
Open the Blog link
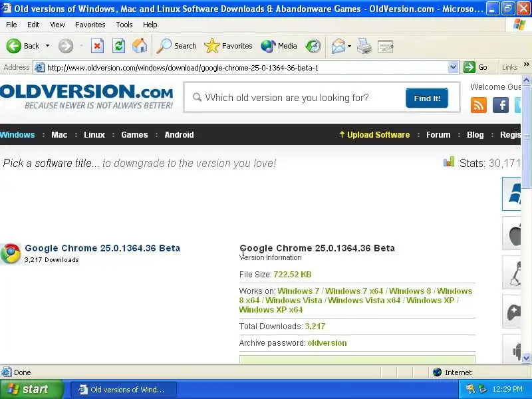click(x=475, y=135)
